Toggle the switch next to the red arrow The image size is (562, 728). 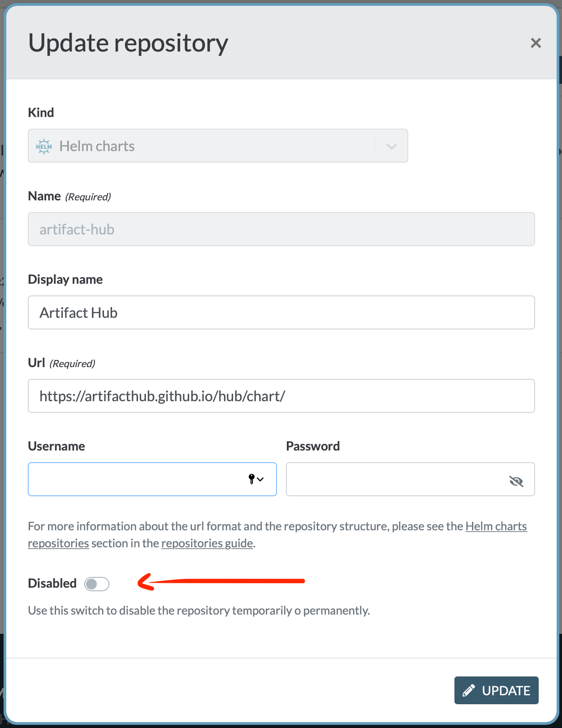(97, 584)
